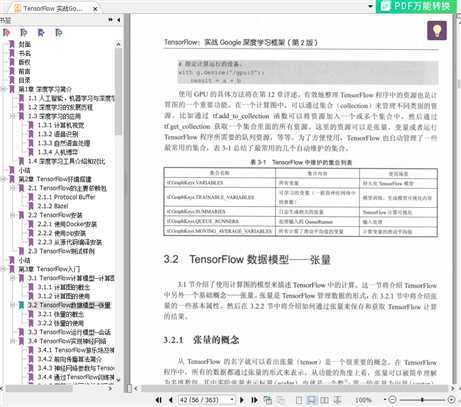Collapse the 2.1 TensorFlow的主要依赖包 node

(x=13, y=188)
